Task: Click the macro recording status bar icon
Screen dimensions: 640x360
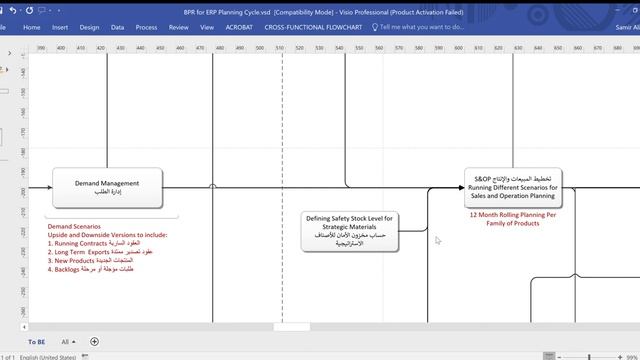Action: tap(85, 357)
